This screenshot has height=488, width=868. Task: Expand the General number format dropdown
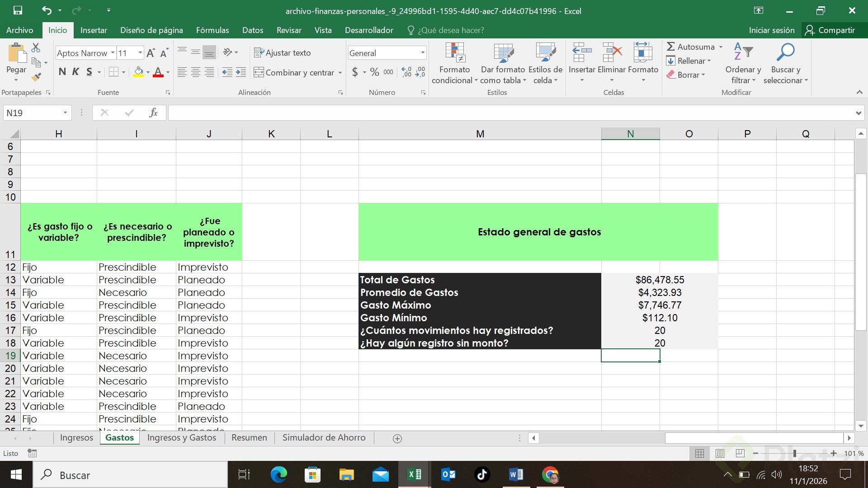[422, 53]
